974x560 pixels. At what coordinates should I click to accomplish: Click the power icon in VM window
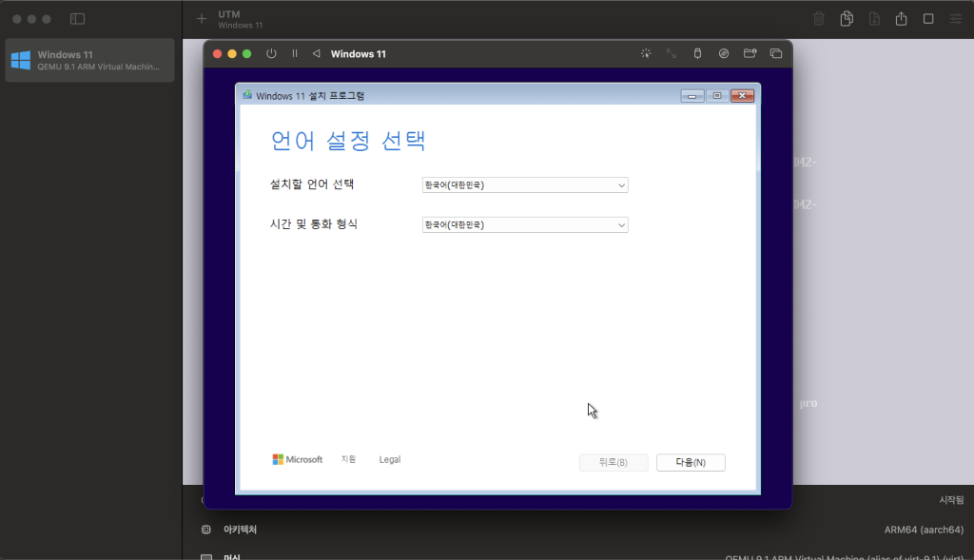point(271,53)
